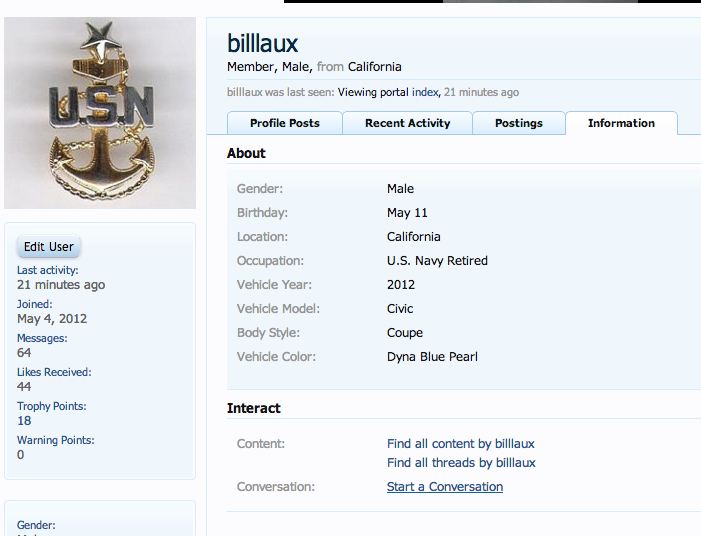The image size is (701, 536).
Task: Click the Trophy Points value 18
Action: [24, 421]
